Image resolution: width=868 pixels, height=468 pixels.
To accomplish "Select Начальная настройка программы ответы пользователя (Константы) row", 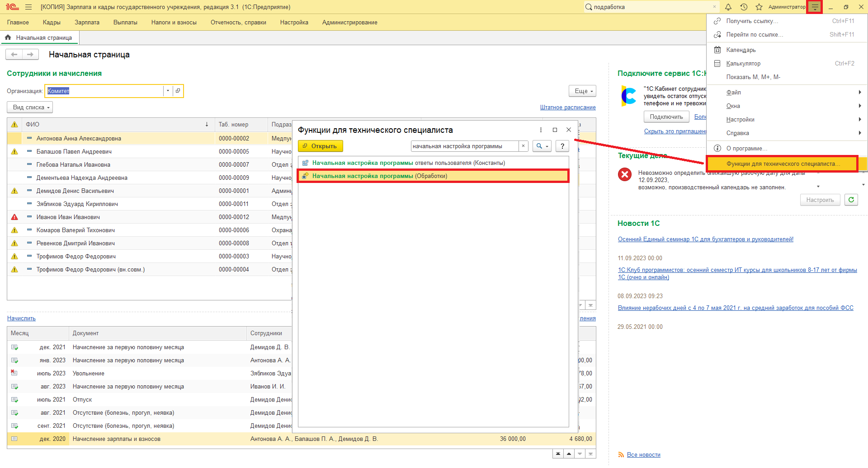I will [x=433, y=163].
